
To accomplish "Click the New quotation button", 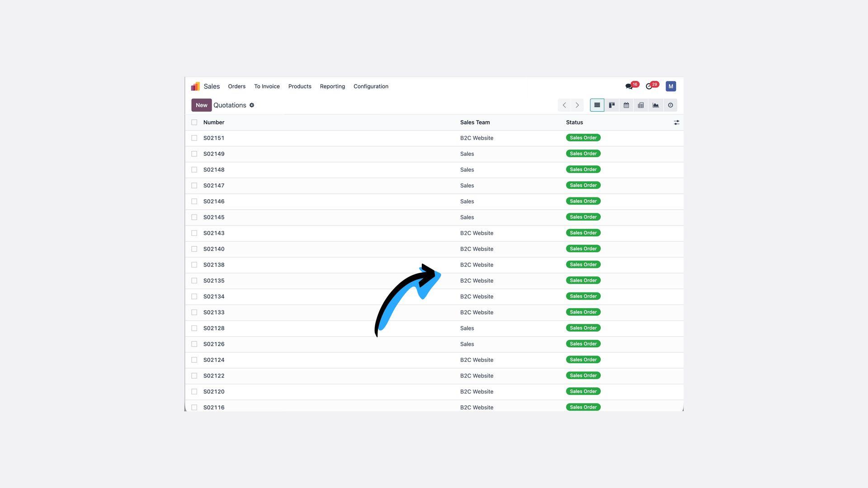I will [201, 105].
